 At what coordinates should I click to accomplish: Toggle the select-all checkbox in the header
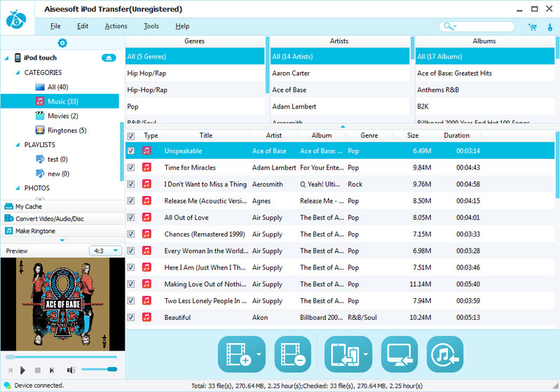131,136
